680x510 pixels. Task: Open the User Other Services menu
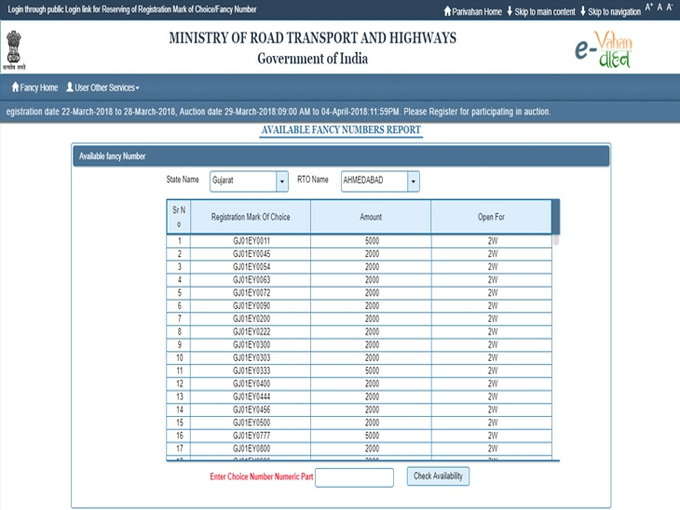pyautogui.click(x=102, y=88)
